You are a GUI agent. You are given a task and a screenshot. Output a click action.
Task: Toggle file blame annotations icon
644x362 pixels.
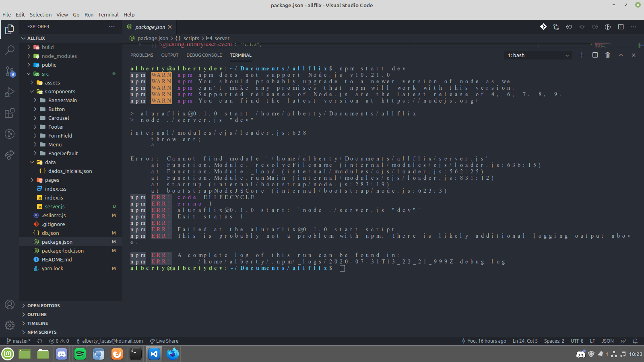[x=608, y=27]
